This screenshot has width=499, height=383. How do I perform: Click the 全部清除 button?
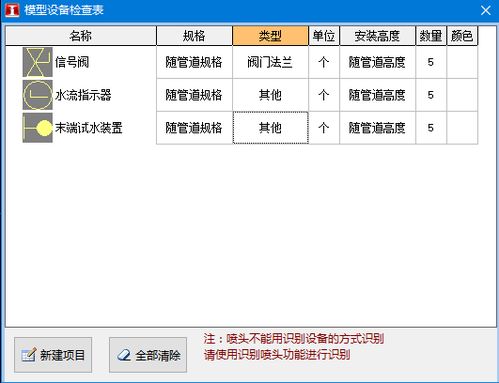148,355
